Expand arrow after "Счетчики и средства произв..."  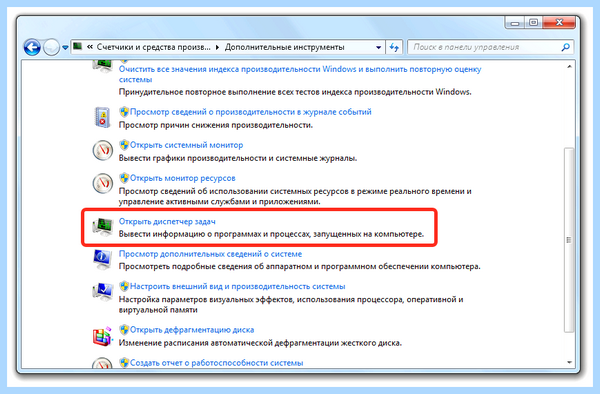(x=217, y=47)
